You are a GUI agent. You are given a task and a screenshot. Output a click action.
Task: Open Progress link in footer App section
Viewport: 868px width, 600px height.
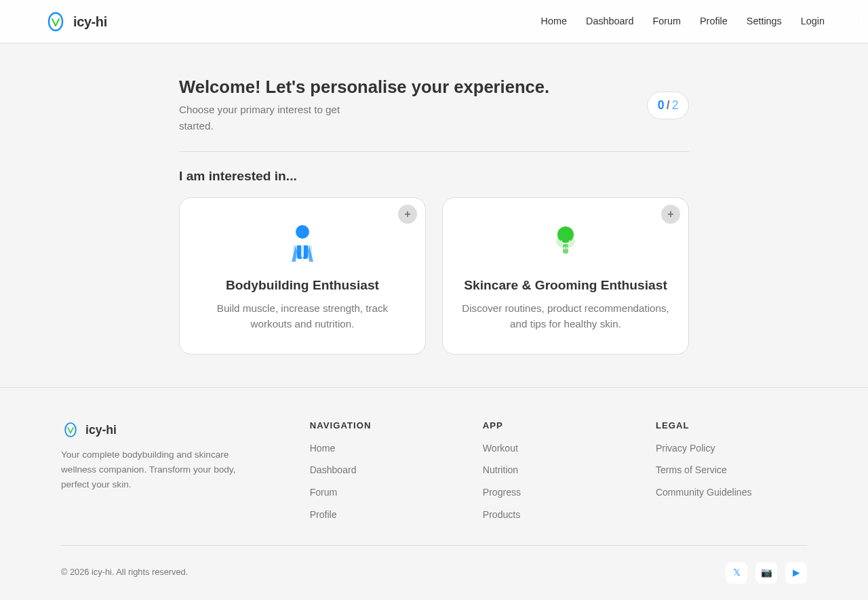pos(502,492)
